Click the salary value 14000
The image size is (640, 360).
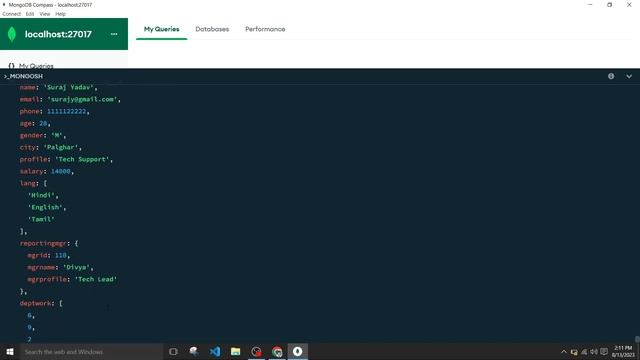tap(60, 171)
